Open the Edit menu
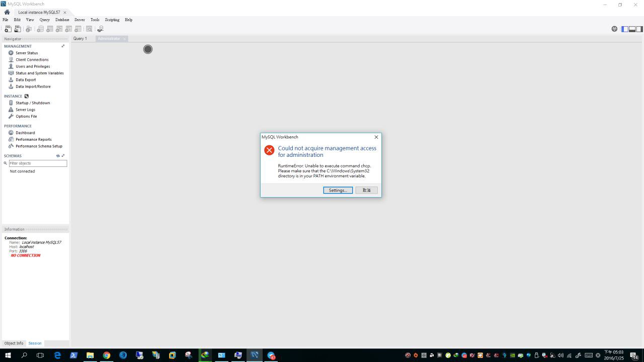This screenshot has height=362, width=644. [x=17, y=20]
